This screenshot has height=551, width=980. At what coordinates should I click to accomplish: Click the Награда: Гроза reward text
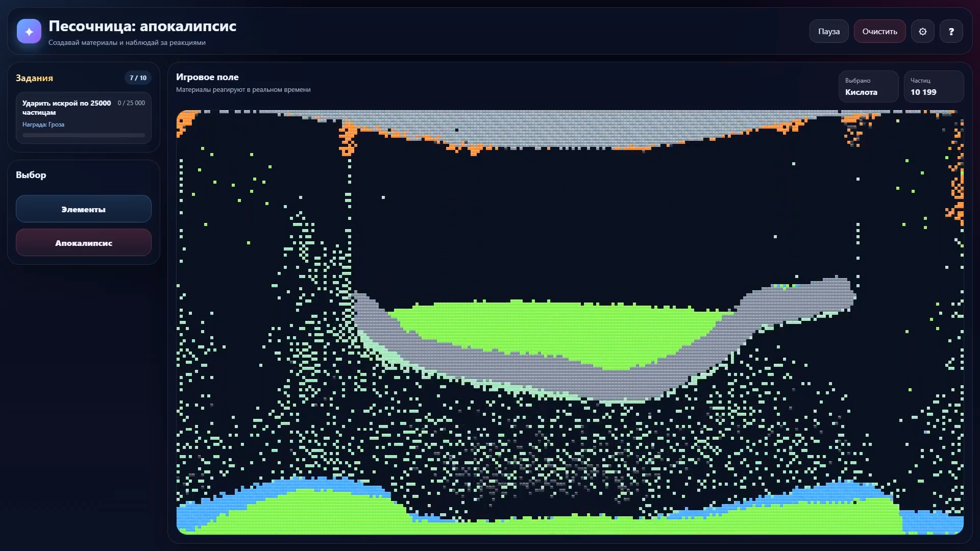click(x=43, y=124)
